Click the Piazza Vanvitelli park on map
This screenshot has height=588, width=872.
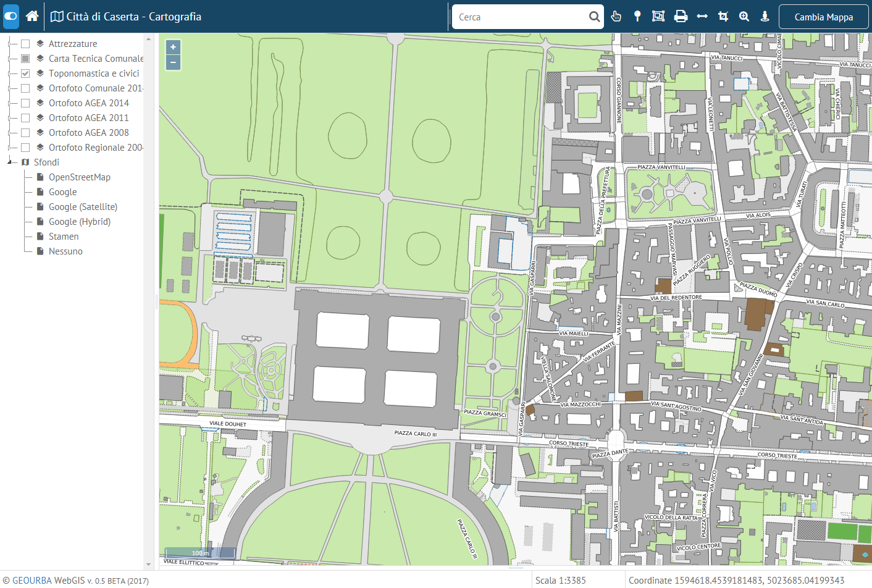671,194
